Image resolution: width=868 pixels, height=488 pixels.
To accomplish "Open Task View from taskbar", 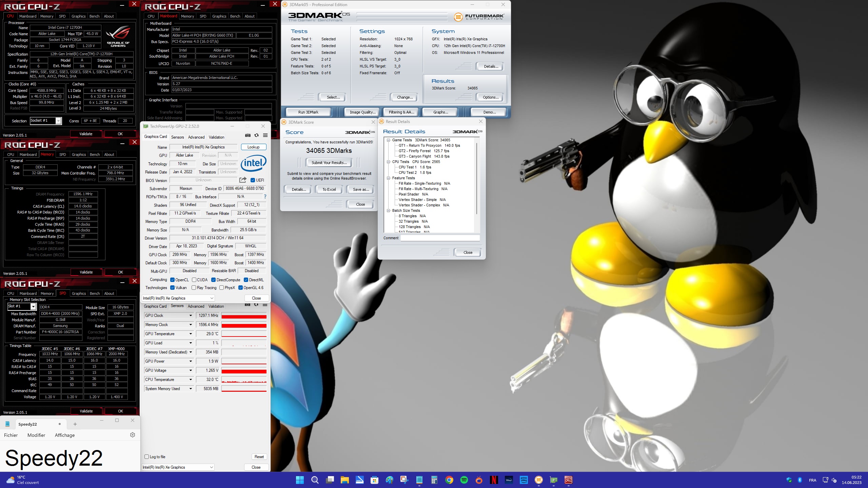I will (330, 480).
